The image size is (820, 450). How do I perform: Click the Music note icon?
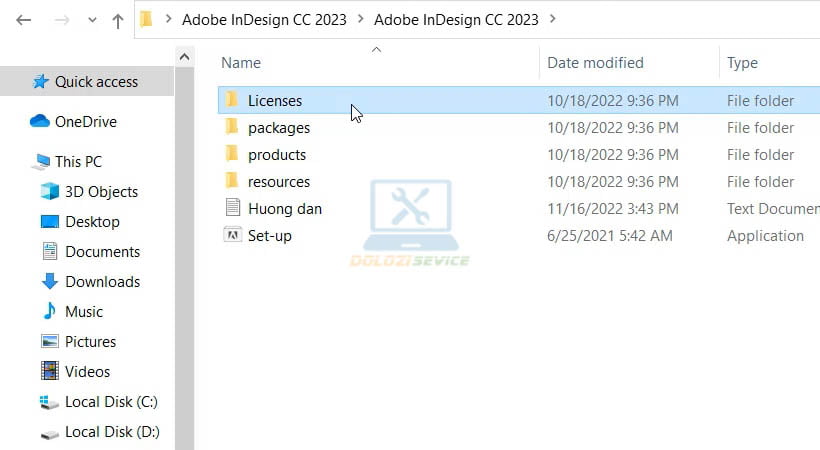tap(50, 312)
